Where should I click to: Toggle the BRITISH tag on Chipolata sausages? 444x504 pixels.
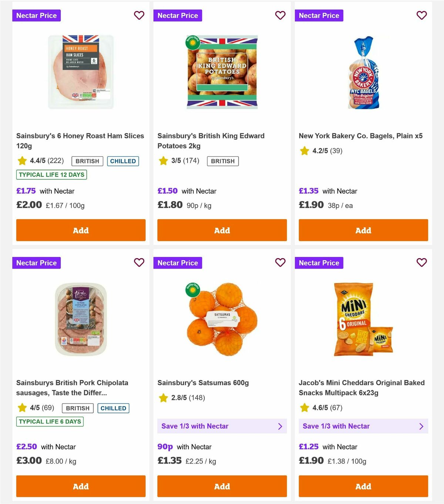[77, 408]
